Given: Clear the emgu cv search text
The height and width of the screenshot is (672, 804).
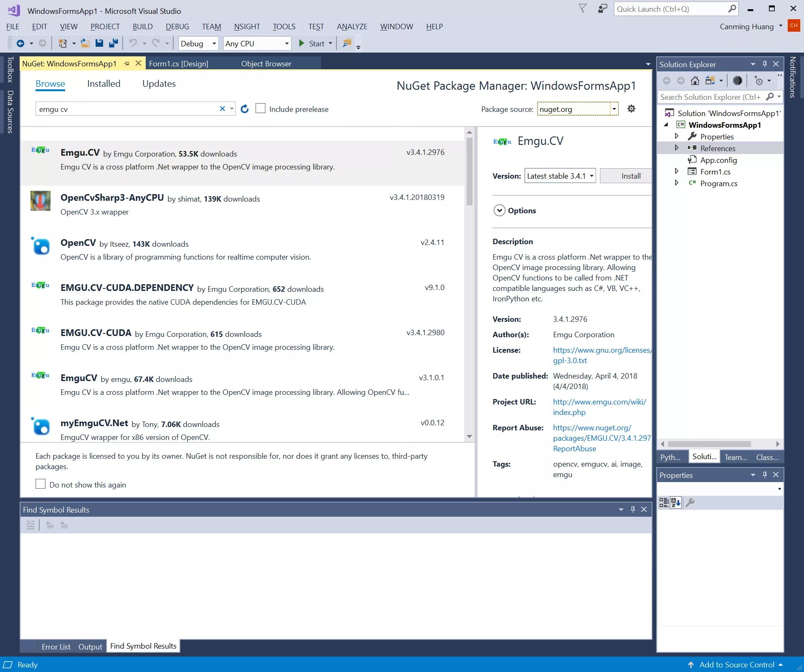Looking at the screenshot, I should tap(222, 109).
